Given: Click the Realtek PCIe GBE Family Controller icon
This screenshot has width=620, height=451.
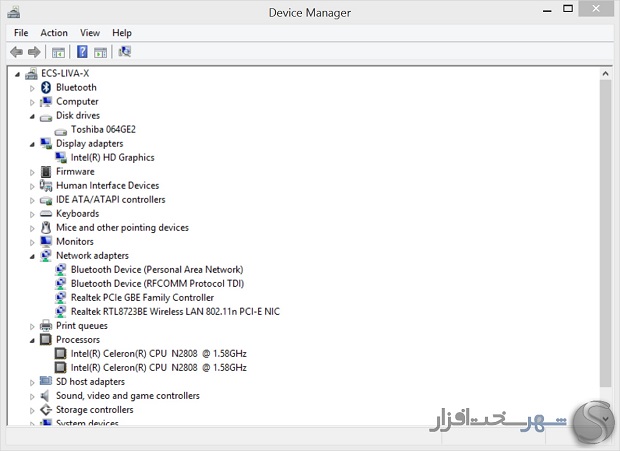Looking at the screenshot, I should point(60,297).
